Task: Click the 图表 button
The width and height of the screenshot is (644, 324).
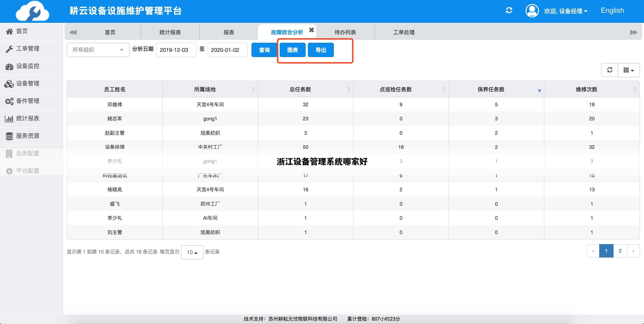Action: tap(292, 50)
